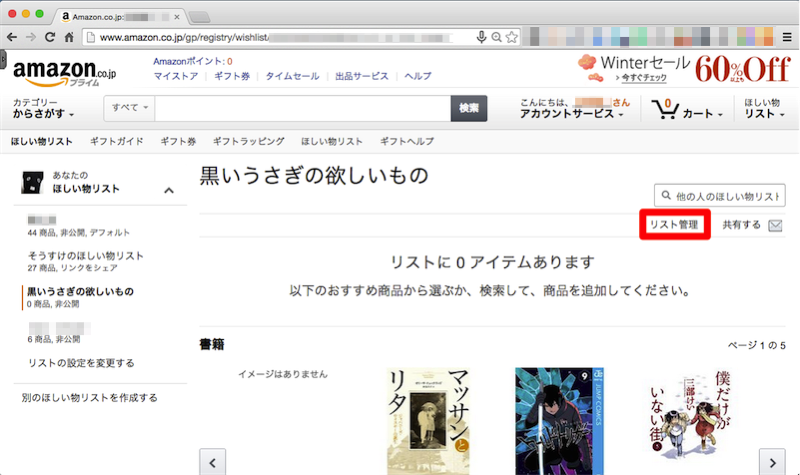The image size is (800, 475).
Task: Click the 共有する link
Action: click(x=741, y=225)
